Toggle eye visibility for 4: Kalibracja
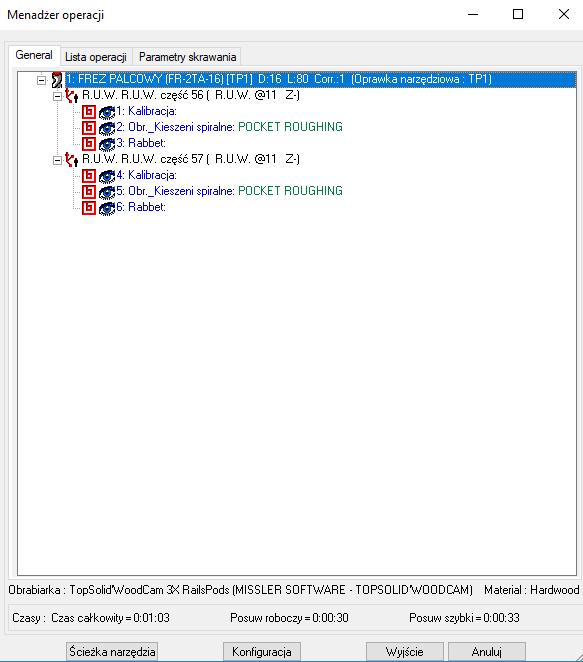583x662 pixels. pos(107,176)
